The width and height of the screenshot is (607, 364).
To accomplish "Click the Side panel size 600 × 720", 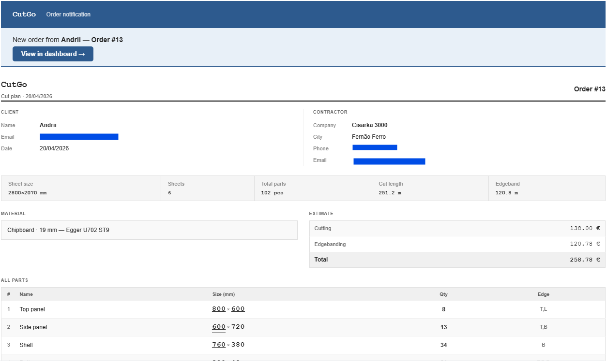I will coord(228,327).
